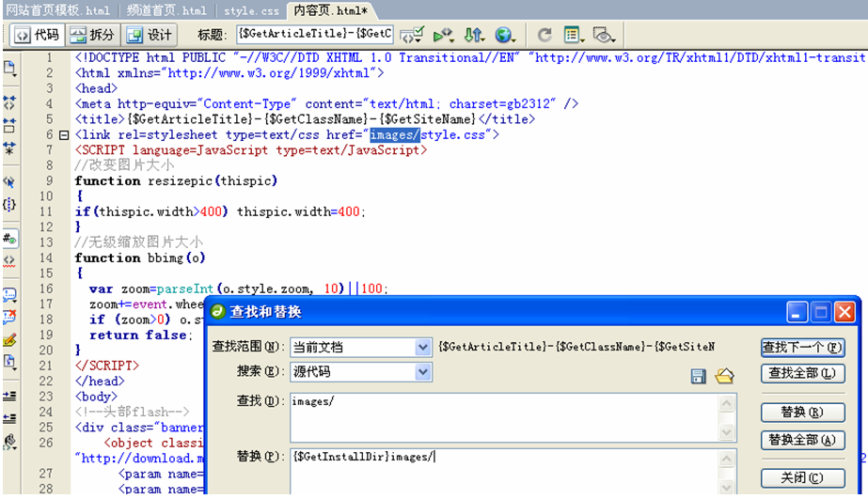This screenshot has width=868, height=499.
Task: Open the Visual Aids eye menu
Action: tap(604, 35)
